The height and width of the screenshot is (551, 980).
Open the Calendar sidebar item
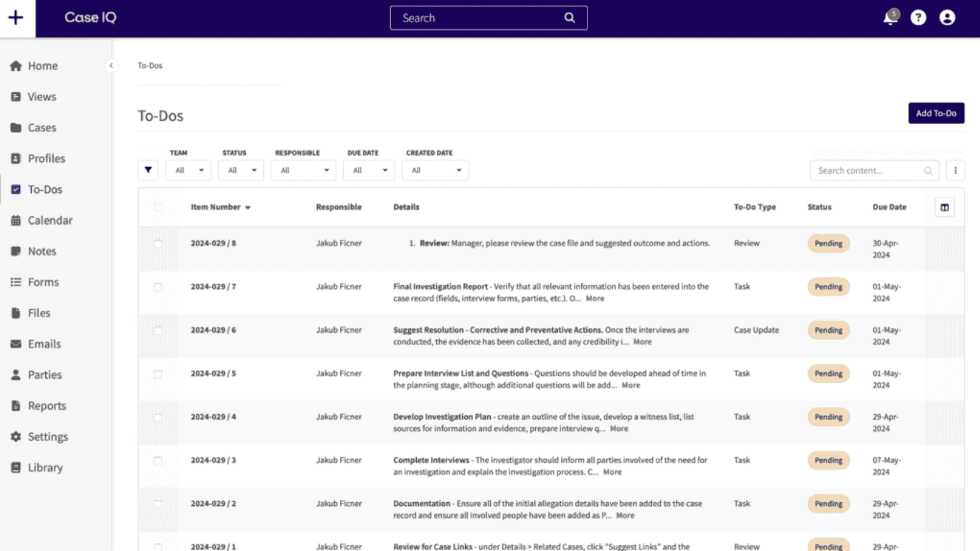pyautogui.click(x=50, y=220)
